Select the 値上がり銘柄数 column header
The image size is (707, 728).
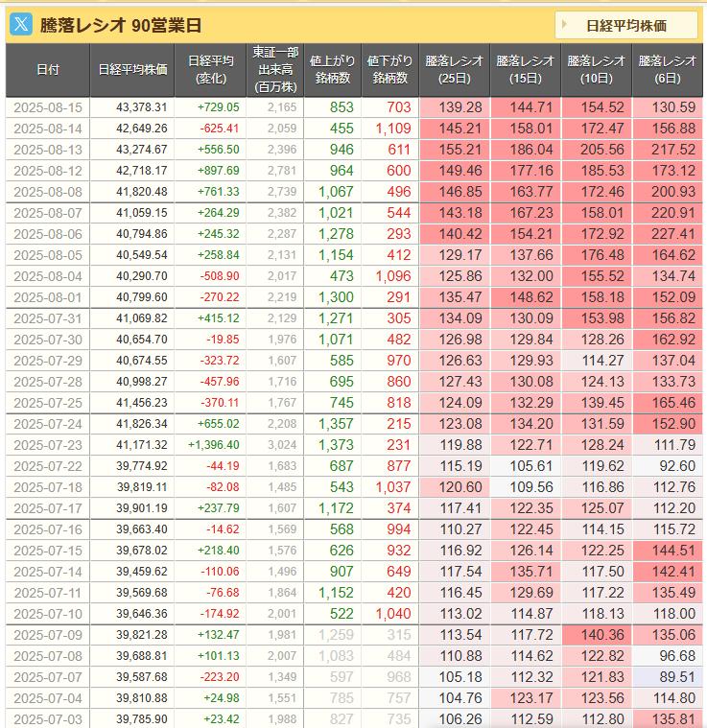point(331,69)
